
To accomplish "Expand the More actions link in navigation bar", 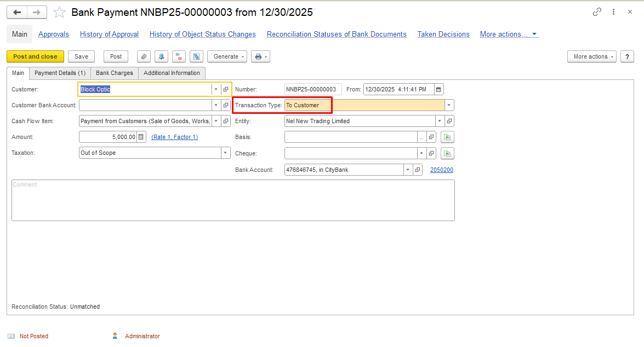I will click(509, 34).
